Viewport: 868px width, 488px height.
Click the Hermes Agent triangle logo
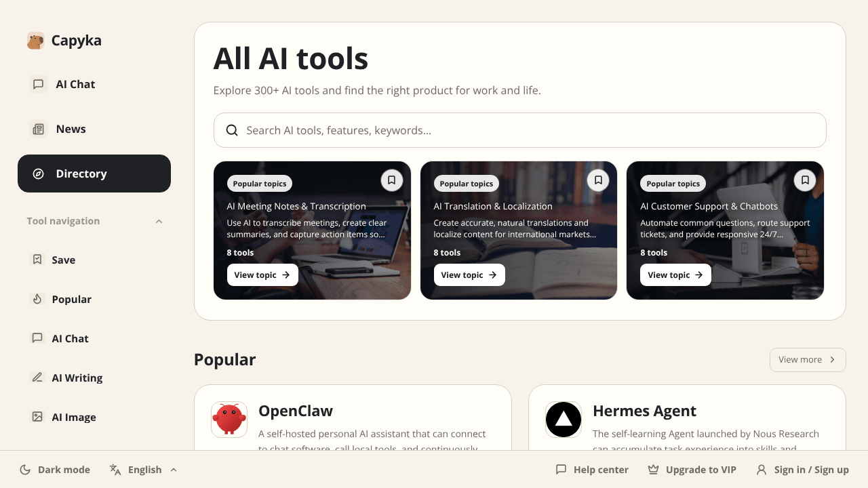coord(564,420)
